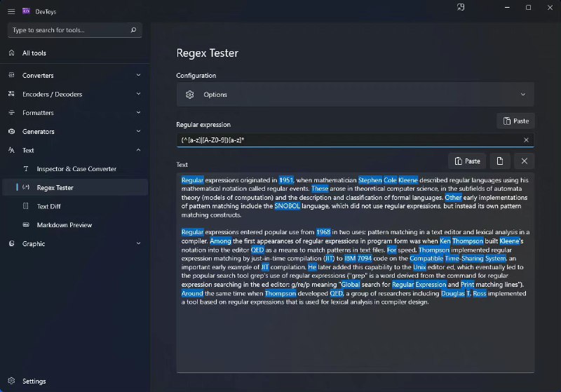Image resolution: width=561 pixels, height=392 pixels.
Task: Click the compact overlay icon in title bar
Action: click(x=460, y=8)
